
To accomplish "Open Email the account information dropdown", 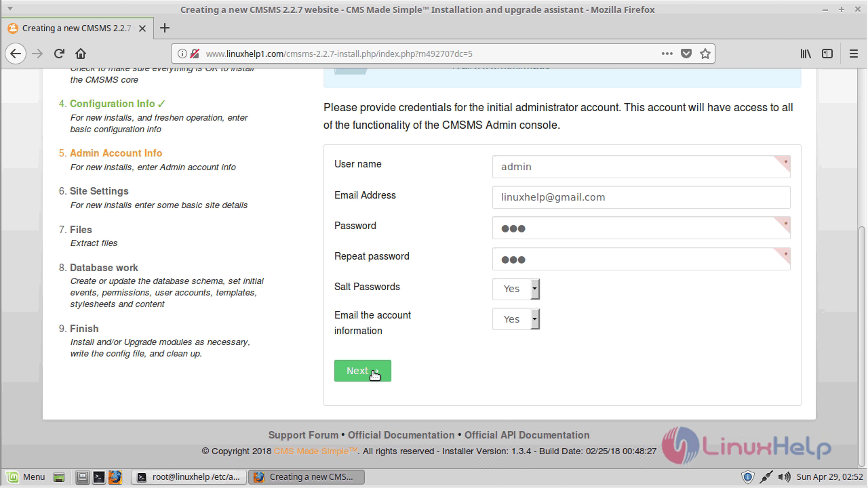I will (516, 319).
